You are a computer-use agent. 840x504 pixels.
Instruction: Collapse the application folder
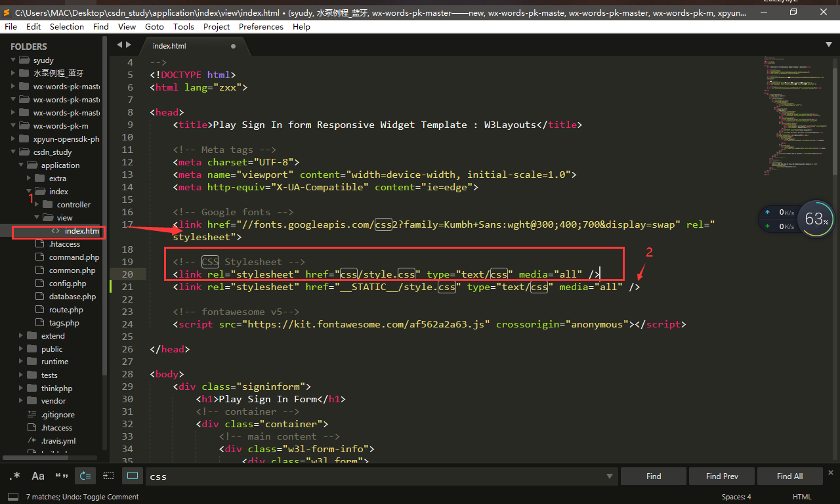coord(20,165)
